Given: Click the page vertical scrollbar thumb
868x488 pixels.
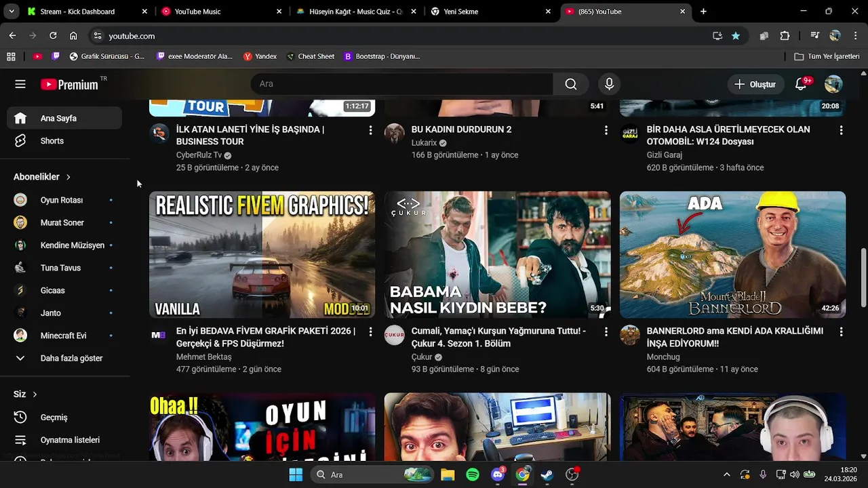Looking at the screenshot, I should tap(863, 278).
